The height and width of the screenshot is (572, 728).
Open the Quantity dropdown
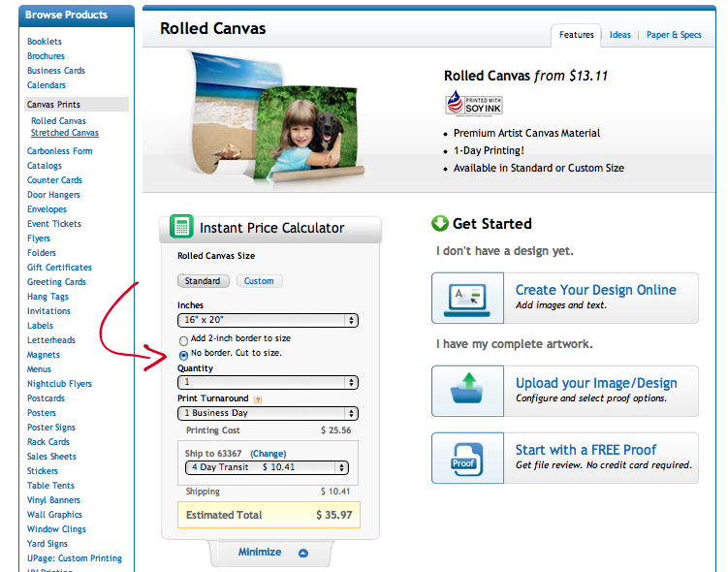[268, 382]
